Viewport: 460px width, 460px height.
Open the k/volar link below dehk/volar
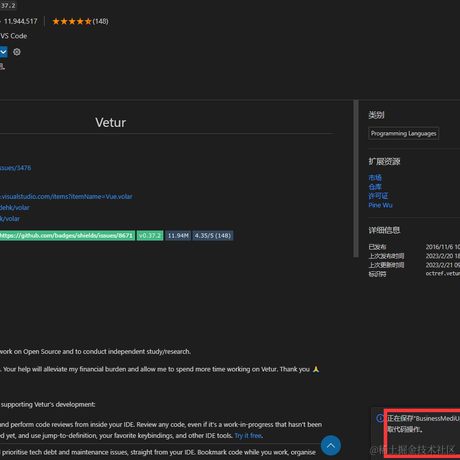[x=10, y=219]
